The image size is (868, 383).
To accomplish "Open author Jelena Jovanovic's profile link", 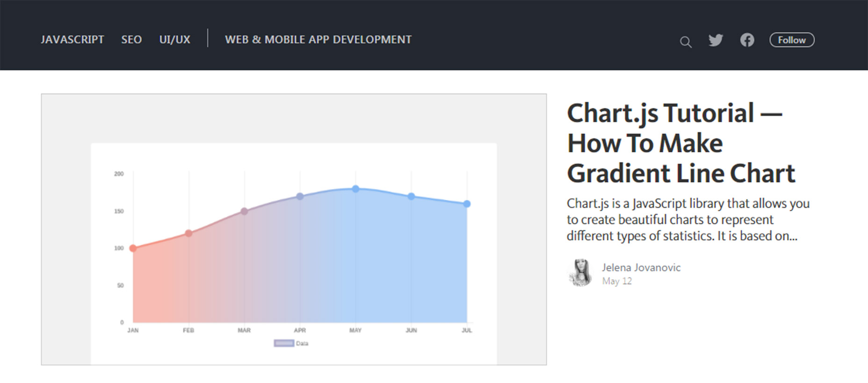I will 641,268.
